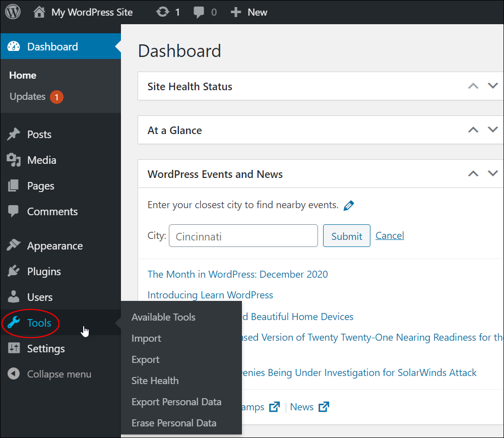Go to Media in the sidebar

pyautogui.click(x=42, y=160)
